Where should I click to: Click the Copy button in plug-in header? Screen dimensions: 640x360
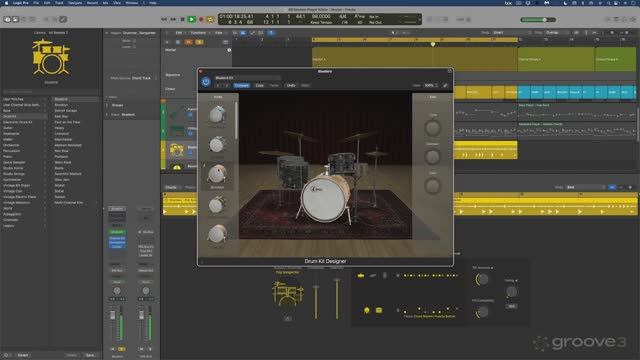260,86
